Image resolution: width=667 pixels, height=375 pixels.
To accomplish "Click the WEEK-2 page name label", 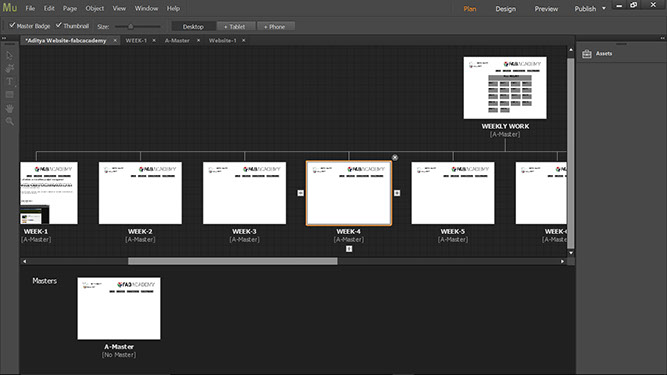I will pos(140,232).
